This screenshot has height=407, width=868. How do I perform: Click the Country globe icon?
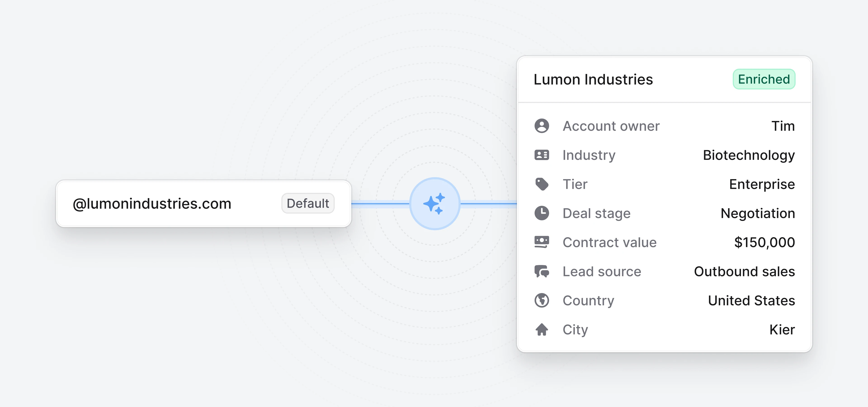tap(542, 300)
